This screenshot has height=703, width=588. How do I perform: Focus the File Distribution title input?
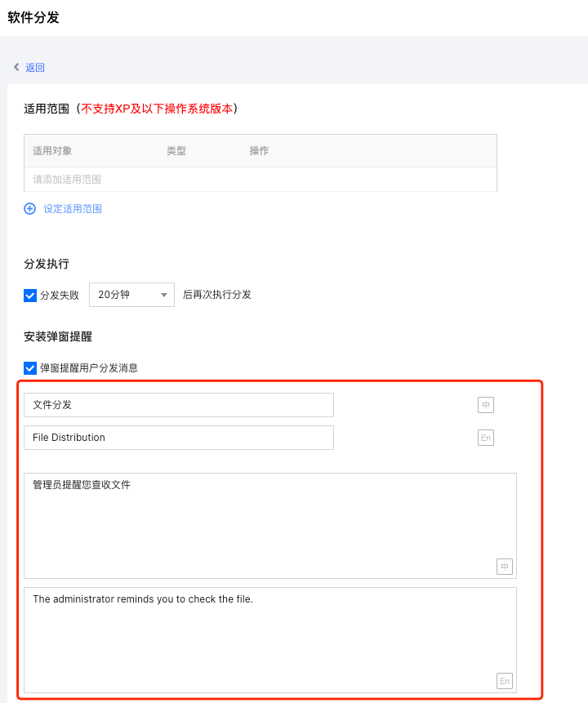click(179, 438)
